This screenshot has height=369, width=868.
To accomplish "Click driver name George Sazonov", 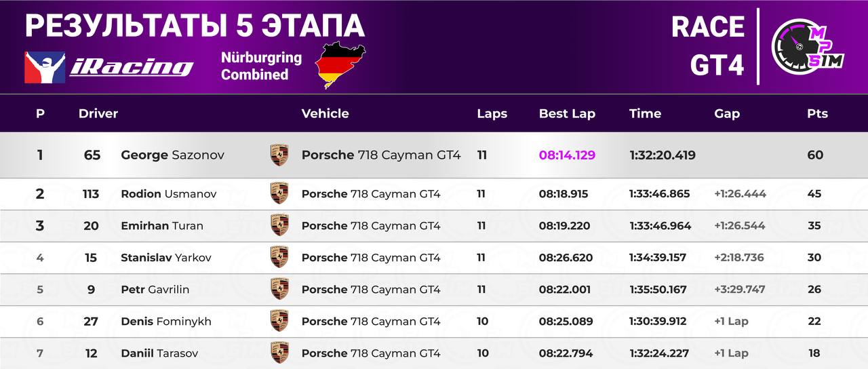I will click(x=172, y=155).
